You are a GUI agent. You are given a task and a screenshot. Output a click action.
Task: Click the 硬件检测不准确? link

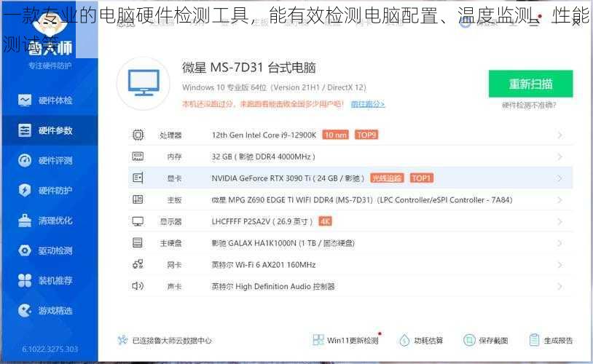pos(529,105)
